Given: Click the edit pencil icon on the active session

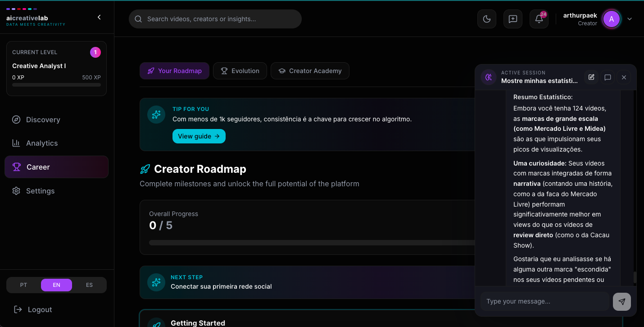Looking at the screenshot, I should pyautogui.click(x=591, y=77).
